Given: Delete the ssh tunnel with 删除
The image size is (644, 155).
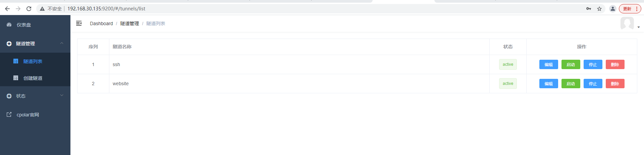Looking at the screenshot, I should point(615,64).
